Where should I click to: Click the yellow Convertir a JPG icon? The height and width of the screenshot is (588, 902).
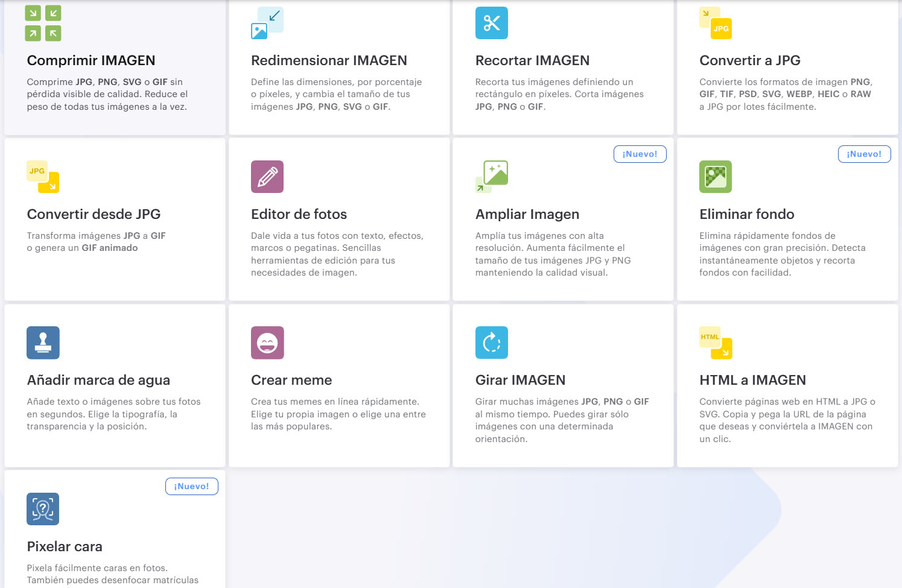tap(715, 24)
